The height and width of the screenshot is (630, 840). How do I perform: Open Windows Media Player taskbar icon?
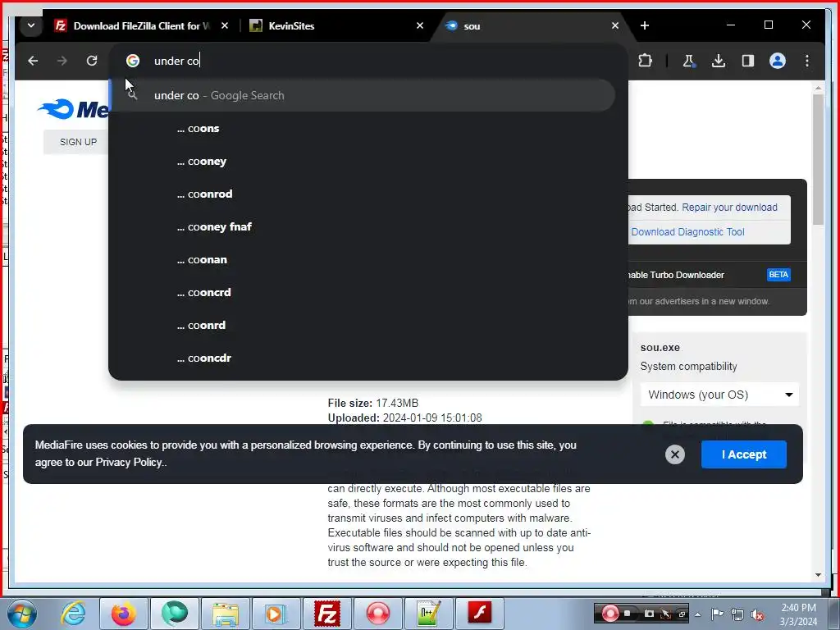(276, 614)
